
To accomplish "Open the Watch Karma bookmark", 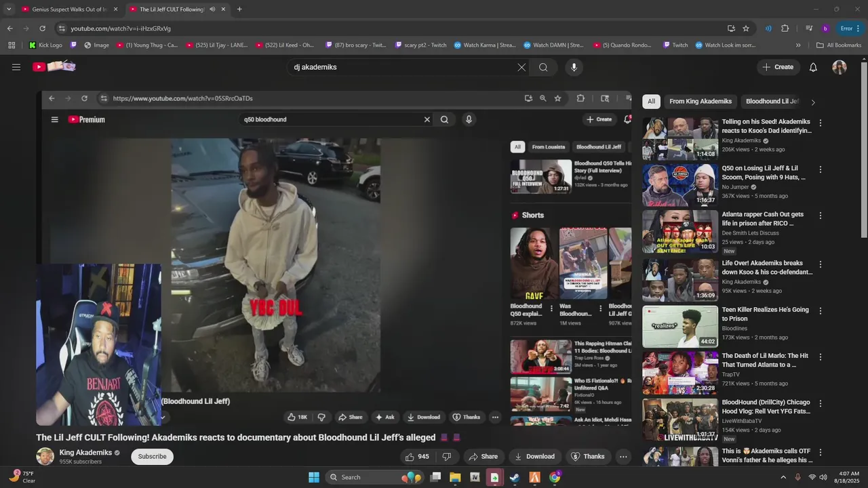I will point(484,45).
